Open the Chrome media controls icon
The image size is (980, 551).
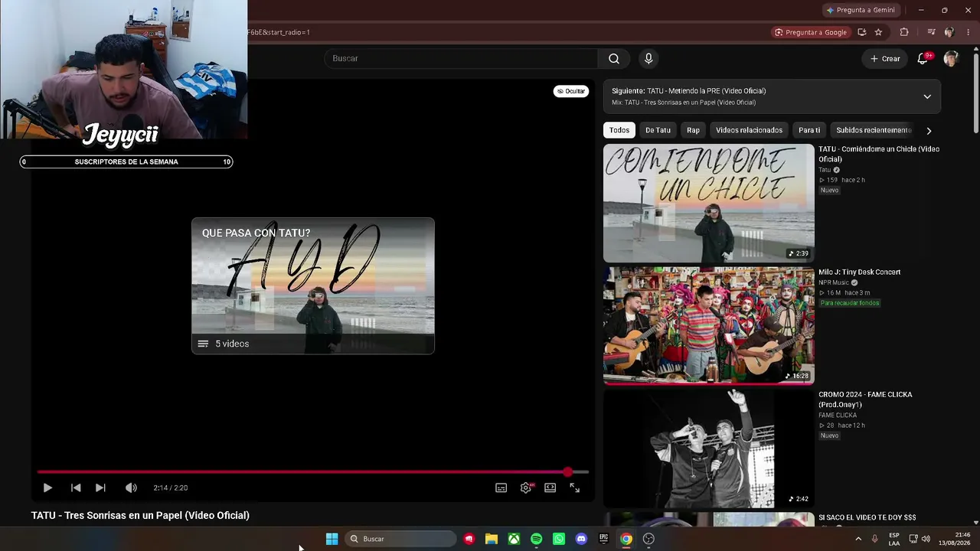931,32
